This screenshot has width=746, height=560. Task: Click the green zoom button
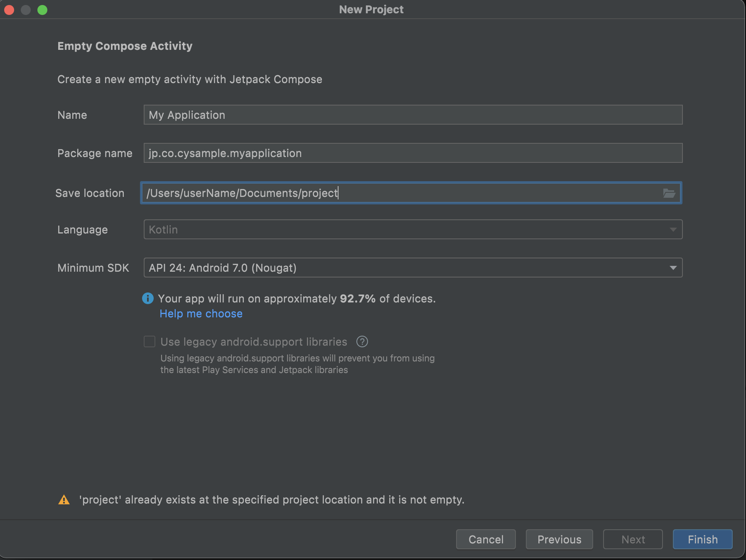pyautogui.click(x=42, y=9)
